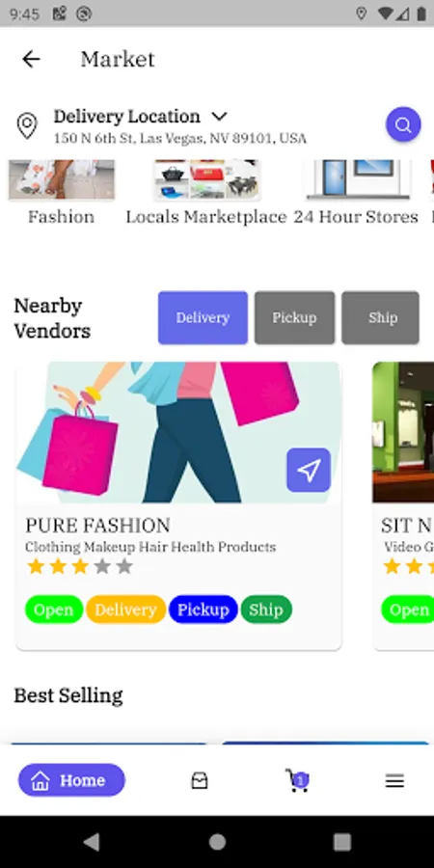Open the delivery address 150 N 6th St
The image size is (434, 868).
(180, 138)
